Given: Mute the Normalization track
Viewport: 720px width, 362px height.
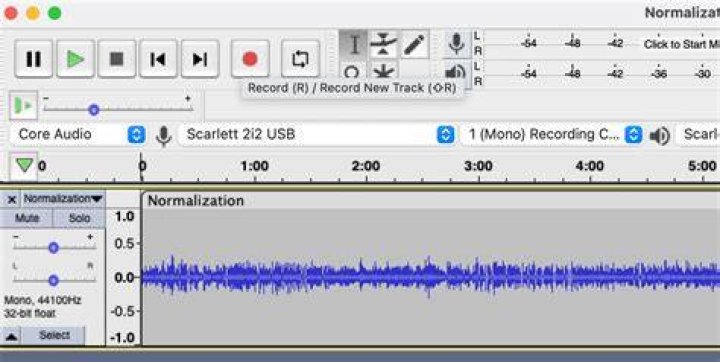Looking at the screenshot, I should tap(27, 218).
